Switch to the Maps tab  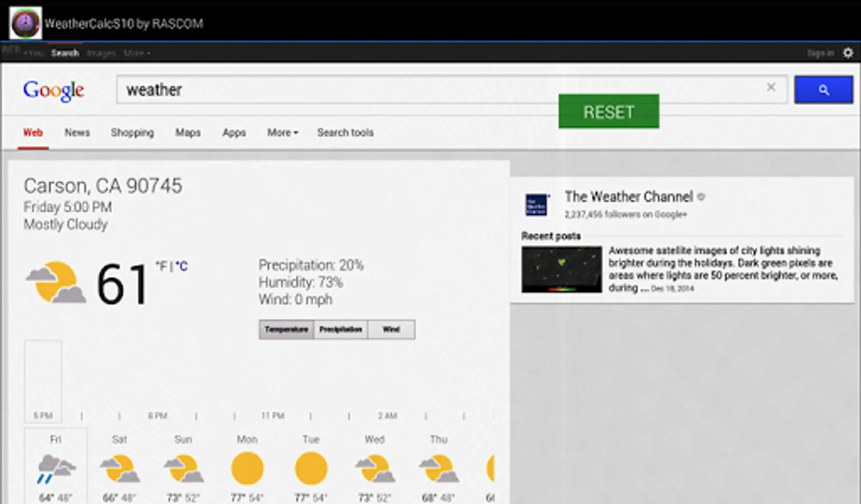click(188, 133)
